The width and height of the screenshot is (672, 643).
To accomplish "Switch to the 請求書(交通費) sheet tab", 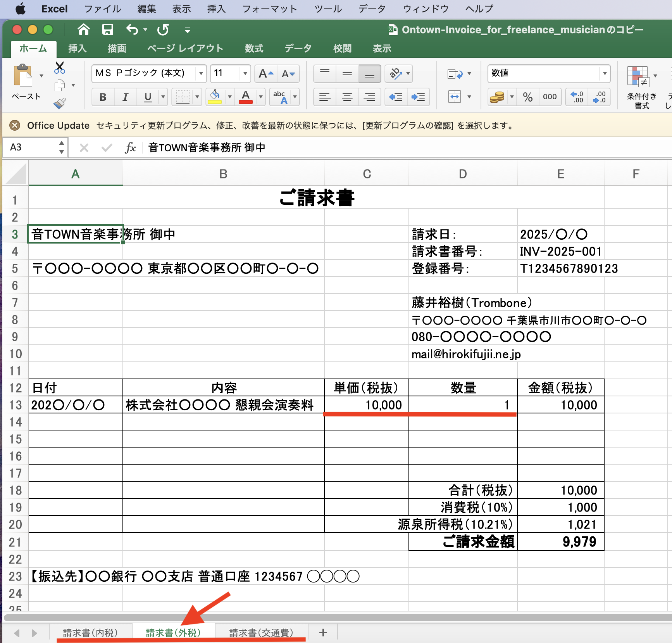I will [x=261, y=633].
